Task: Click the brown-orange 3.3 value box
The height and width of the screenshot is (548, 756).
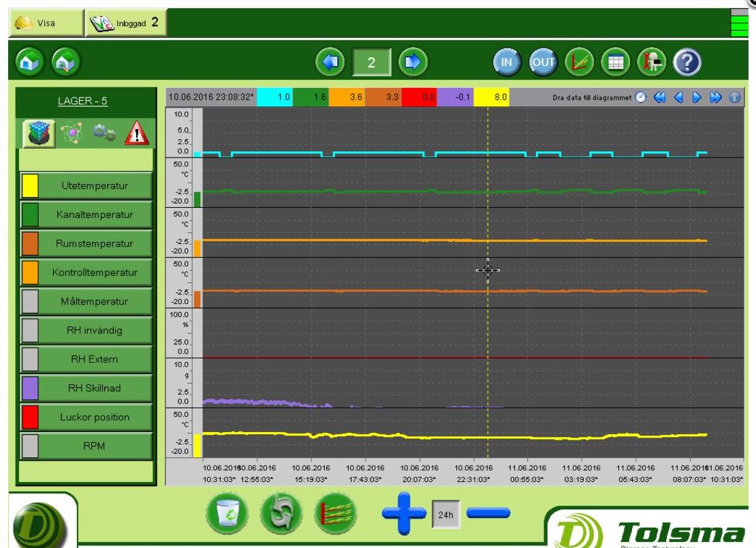Action: coord(383,97)
